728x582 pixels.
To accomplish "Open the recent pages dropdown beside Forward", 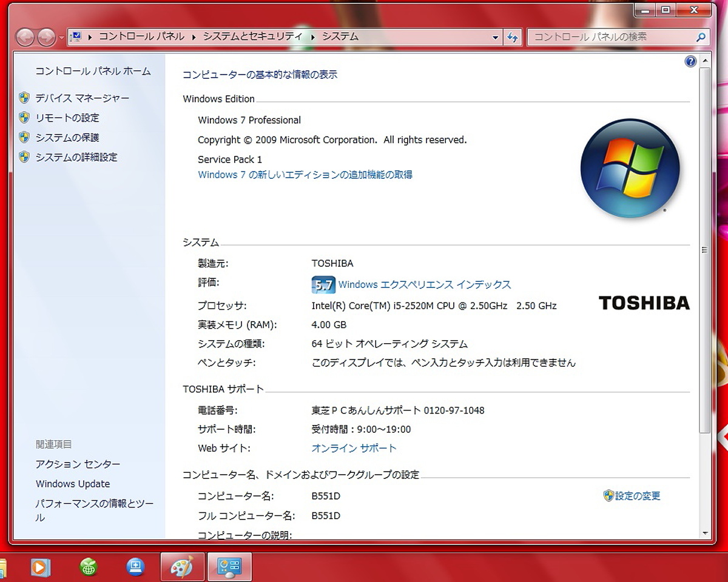I will coord(61,38).
